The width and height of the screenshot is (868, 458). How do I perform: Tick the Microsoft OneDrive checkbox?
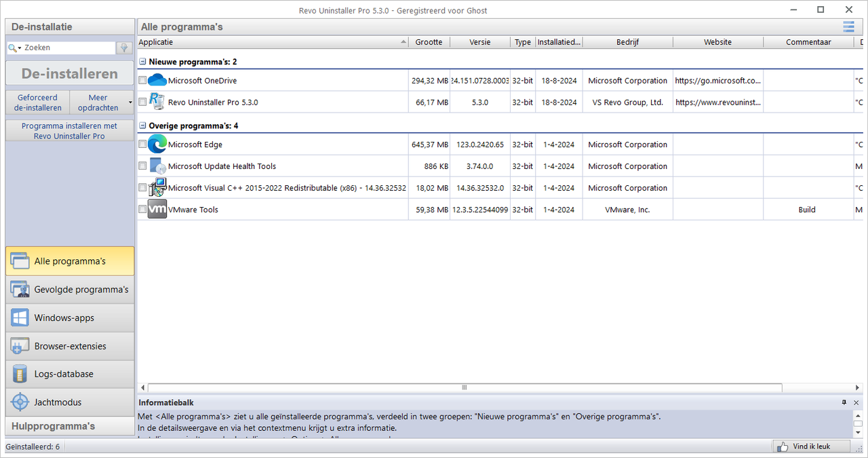coord(142,80)
